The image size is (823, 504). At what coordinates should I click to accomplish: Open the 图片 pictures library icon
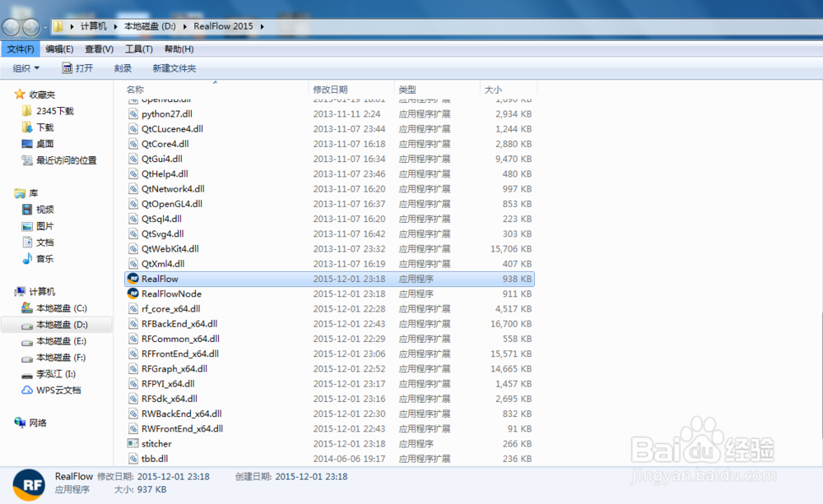pyautogui.click(x=27, y=226)
